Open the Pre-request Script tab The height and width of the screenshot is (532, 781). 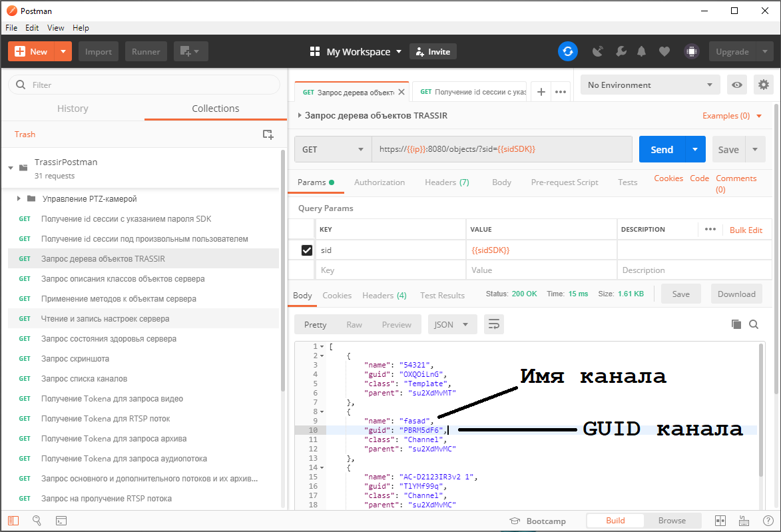[x=565, y=182]
